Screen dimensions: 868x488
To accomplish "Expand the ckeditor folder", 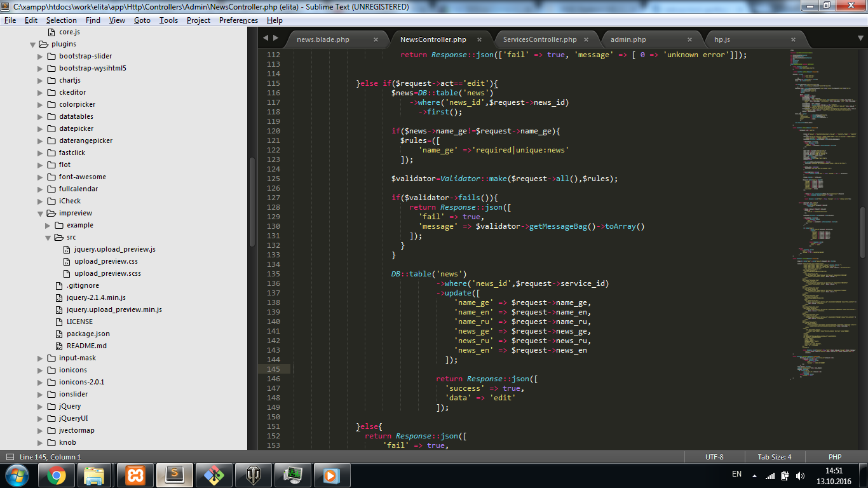I will [x=41, y=93].
